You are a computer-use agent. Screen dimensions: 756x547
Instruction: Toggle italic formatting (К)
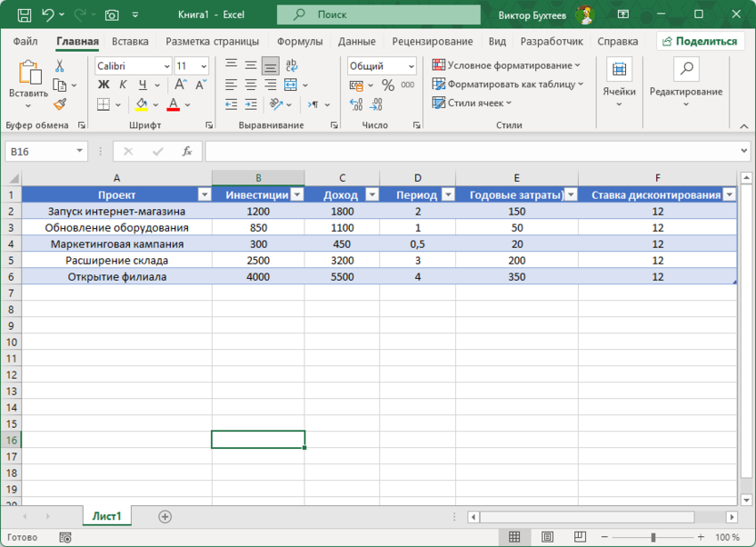(x=121, y=85)
